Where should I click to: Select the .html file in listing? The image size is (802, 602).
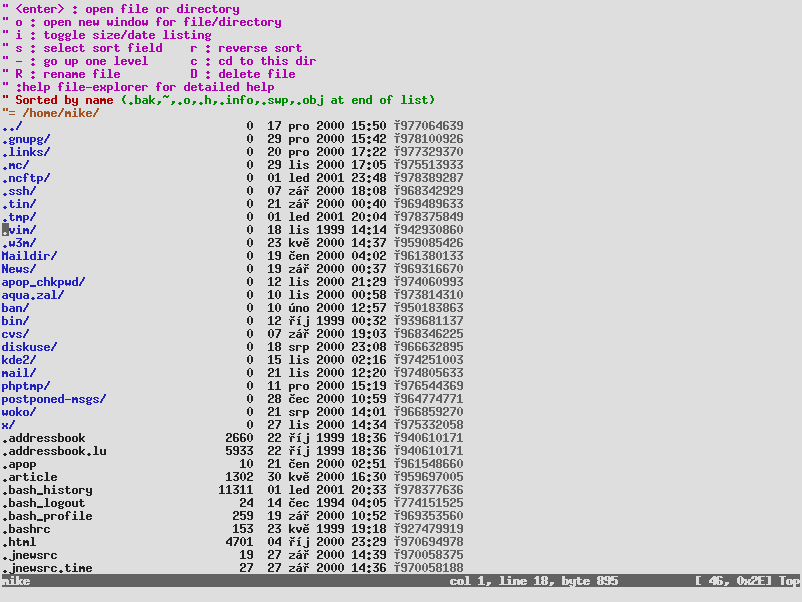tap(20, 542)
